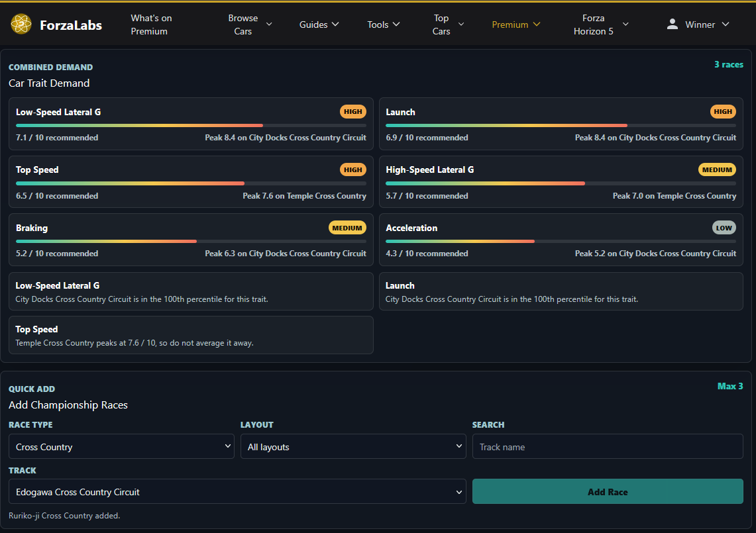Screen dimensions: 756x533
Task: Click the LOW badge on Acceleration card
Action: pos(724,228)
